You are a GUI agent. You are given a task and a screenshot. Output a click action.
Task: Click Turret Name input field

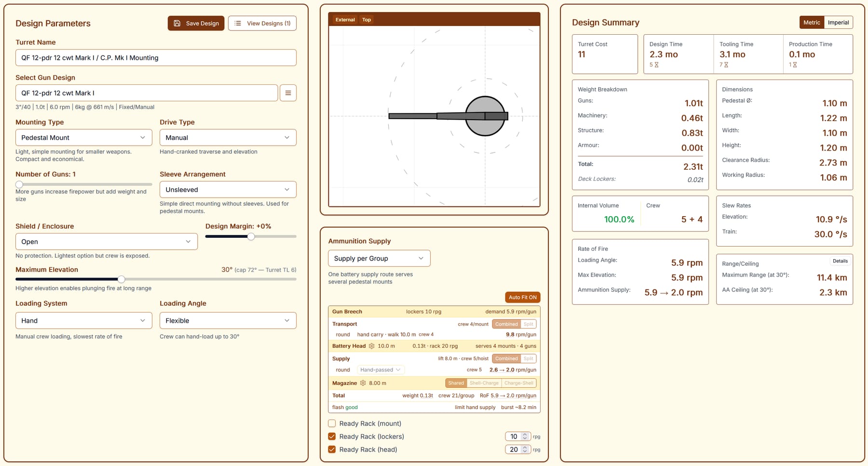156,58
